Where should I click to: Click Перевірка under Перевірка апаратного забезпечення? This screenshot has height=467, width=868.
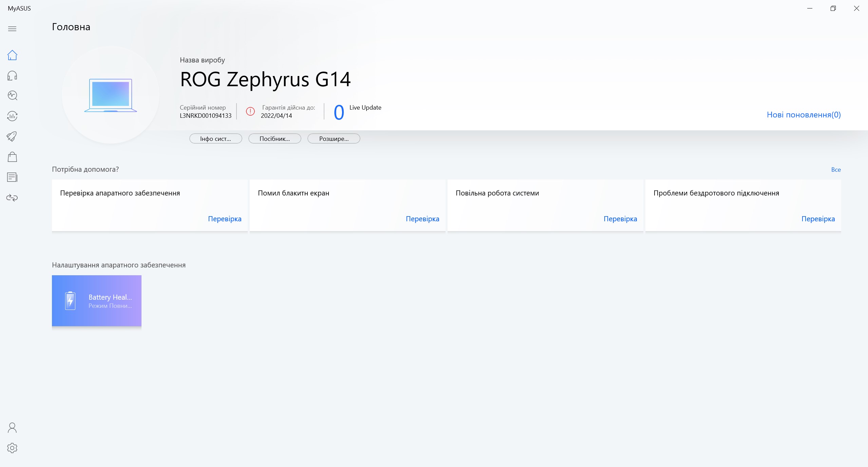point(225,219)
